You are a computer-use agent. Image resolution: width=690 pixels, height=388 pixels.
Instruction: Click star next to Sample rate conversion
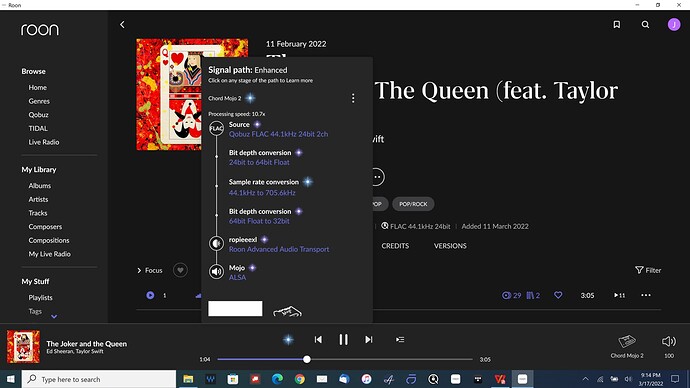point(308,182)
